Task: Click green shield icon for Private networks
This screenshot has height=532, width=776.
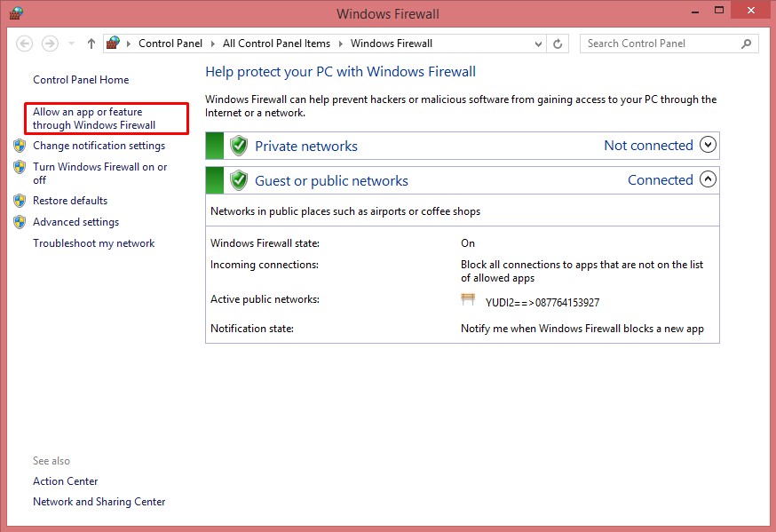Action: (x=239, y=146)
